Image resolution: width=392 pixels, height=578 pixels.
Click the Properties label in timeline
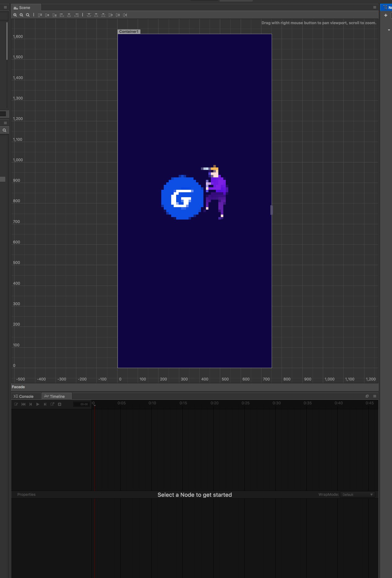tap(26, 494)
